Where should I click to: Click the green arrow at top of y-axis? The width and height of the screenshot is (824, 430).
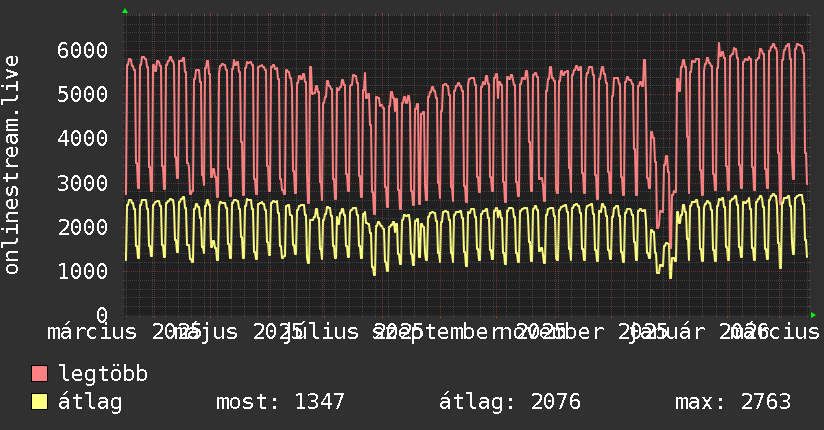125,11
